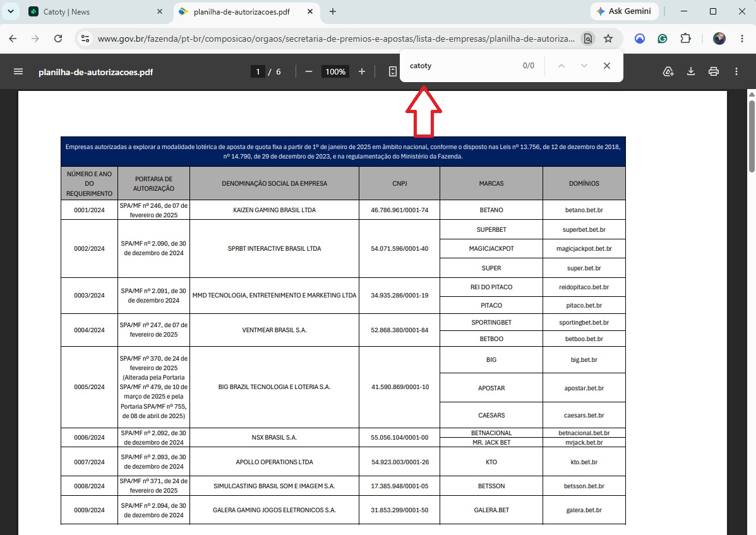Click the MARCAS column header

coord(491,184)
